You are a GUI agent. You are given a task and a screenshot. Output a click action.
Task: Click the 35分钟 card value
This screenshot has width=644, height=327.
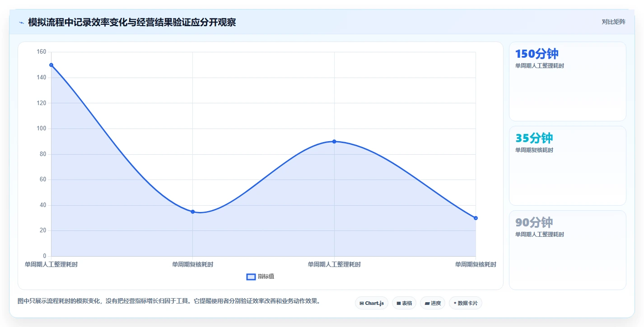point(534,138)
